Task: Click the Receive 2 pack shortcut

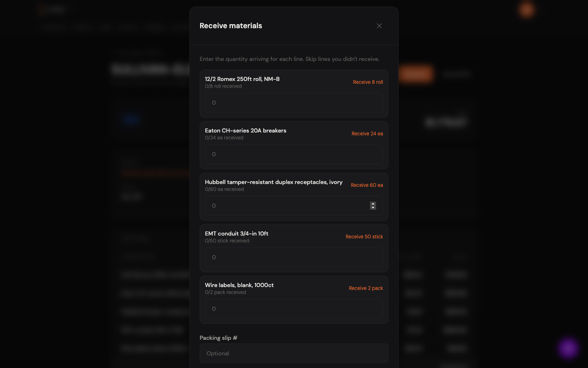Action: click(366, 288)
